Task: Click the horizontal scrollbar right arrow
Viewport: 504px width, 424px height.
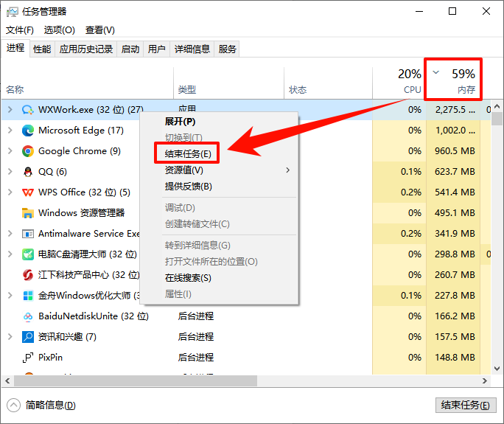Action: 485,381
